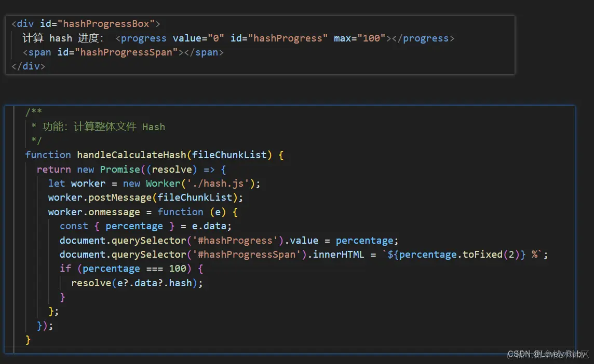Click the '*/' comment closing line
The height and width of the screenshot is (364, 594).
coord(36,141)
